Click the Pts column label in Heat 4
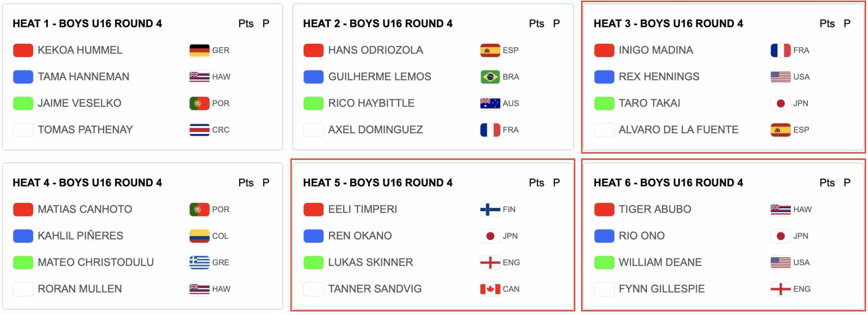Screen dimensions: 868x315 click(x=245, y=182)
